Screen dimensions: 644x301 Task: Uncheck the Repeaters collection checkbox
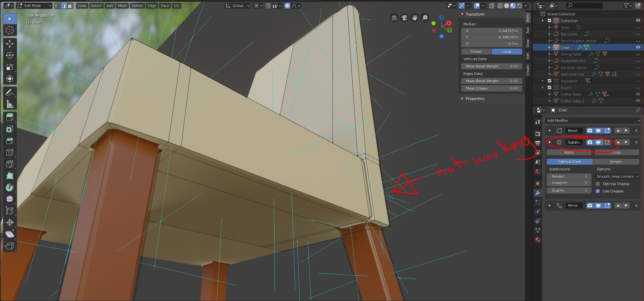click(549, 81)
